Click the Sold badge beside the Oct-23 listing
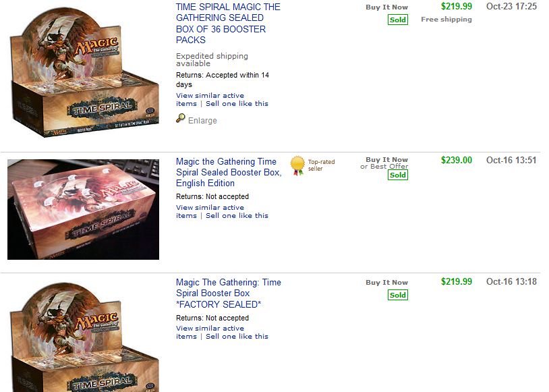 [x=398, y=20]
